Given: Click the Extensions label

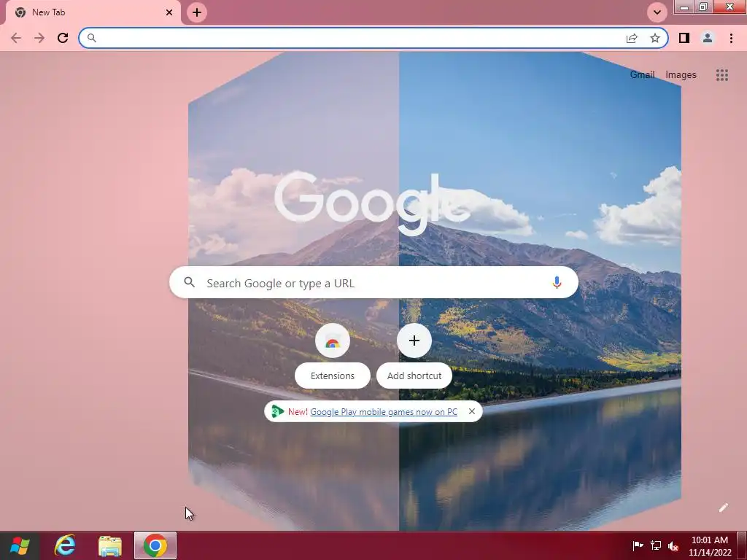Looking at the screenshot, I should point(333,376).
